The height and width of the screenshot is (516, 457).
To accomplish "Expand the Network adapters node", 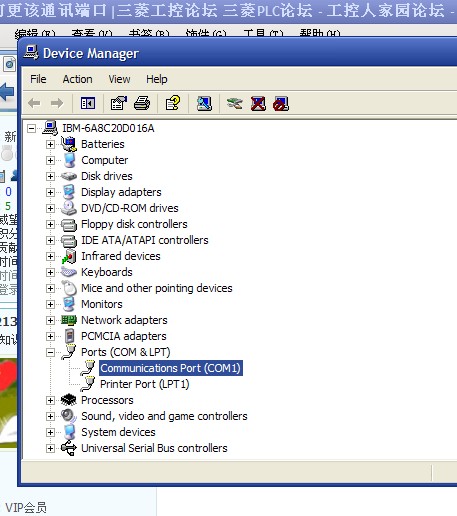I will pyautogui.click(x=50, y=320).
